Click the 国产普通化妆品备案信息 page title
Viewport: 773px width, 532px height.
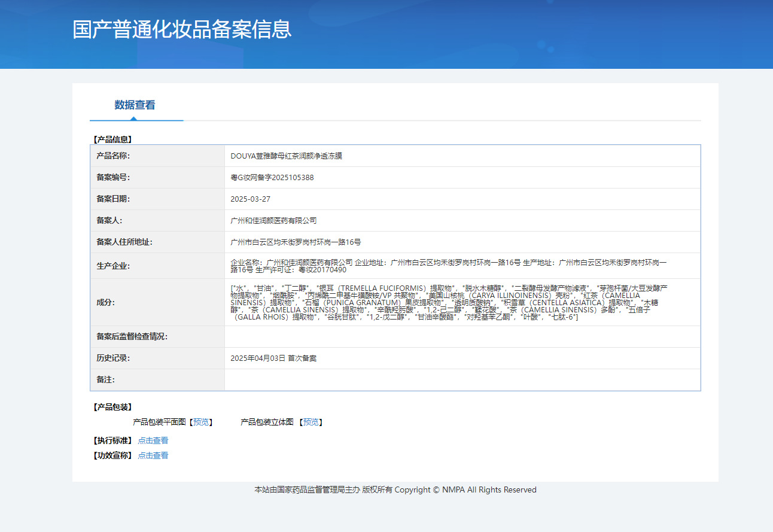point(182,29)
